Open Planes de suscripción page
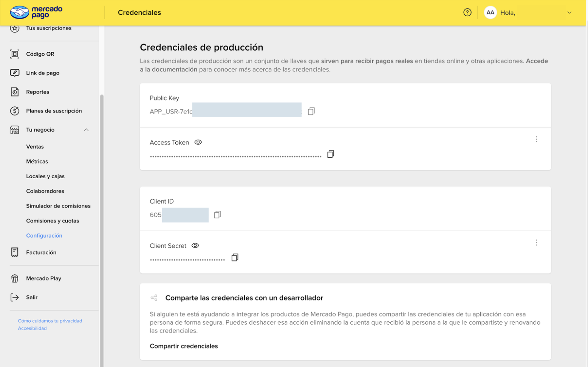The width and height of the screenshot is (588, 367). 54,111
